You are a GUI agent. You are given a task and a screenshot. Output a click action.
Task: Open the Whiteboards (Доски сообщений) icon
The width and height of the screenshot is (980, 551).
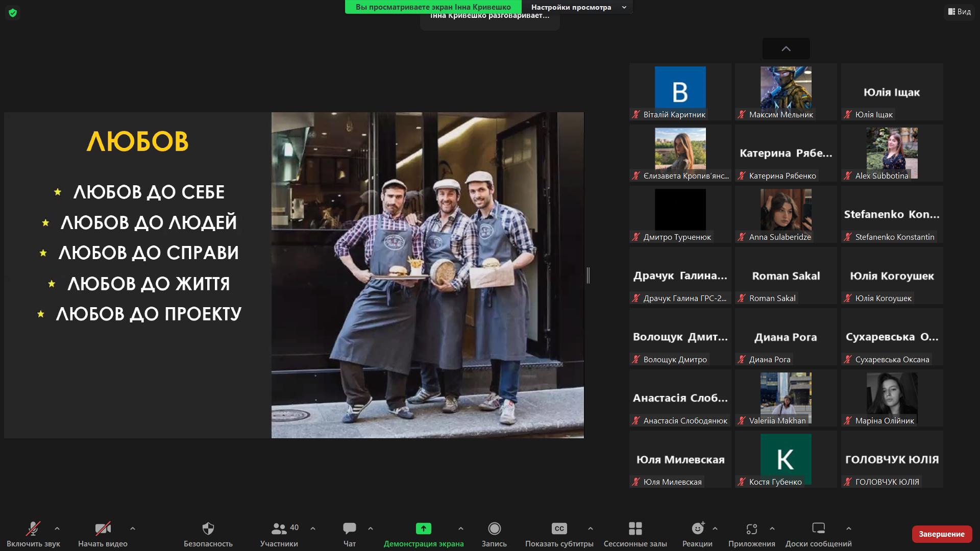[818, 529]
